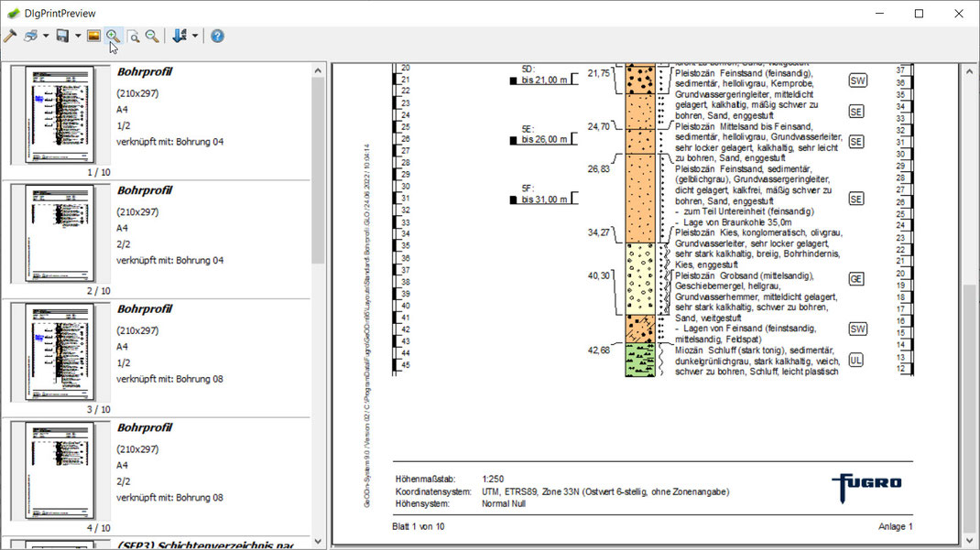Maximize the DlgPrintPreview window
Screen dimensions: 980x550
(919, 13)
